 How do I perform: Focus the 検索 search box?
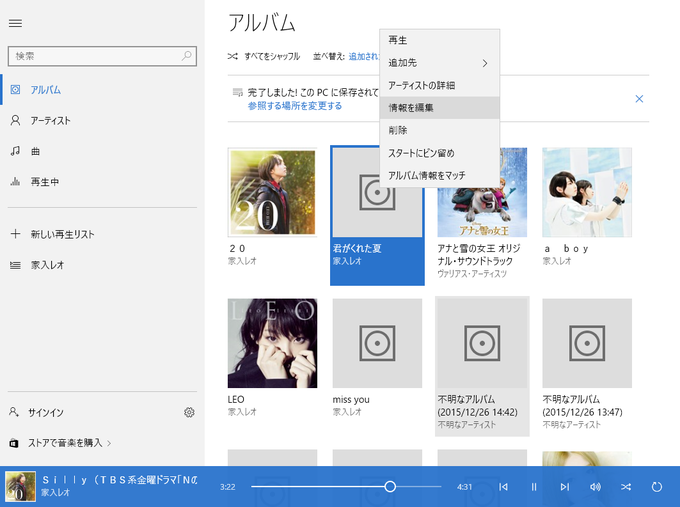102,56
